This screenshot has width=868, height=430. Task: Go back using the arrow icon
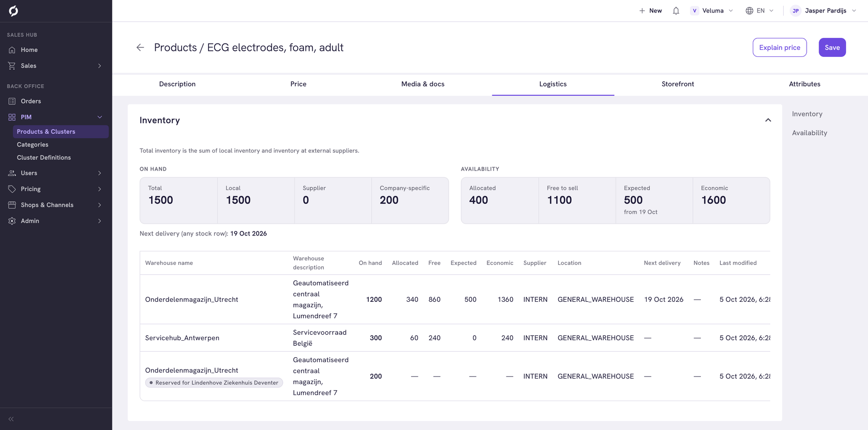click(x=140, y=47)
